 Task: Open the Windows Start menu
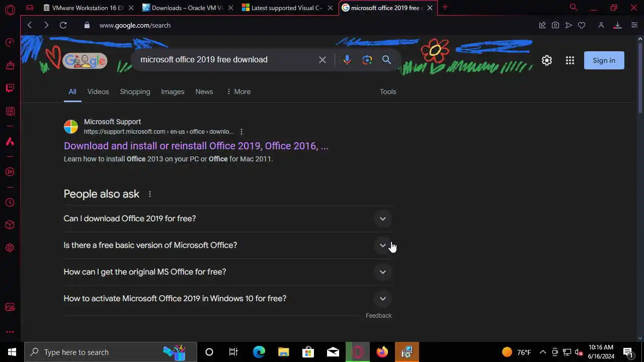12,352
